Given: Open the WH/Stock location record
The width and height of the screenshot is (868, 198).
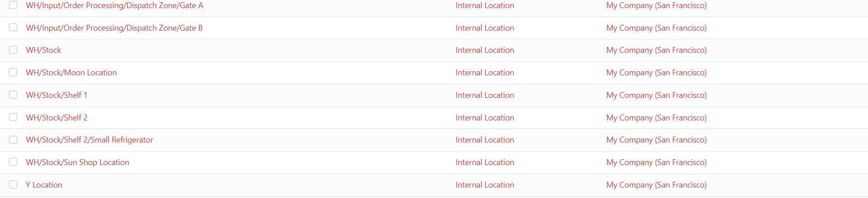Looking at the screenshot, I should pos(43,50).
